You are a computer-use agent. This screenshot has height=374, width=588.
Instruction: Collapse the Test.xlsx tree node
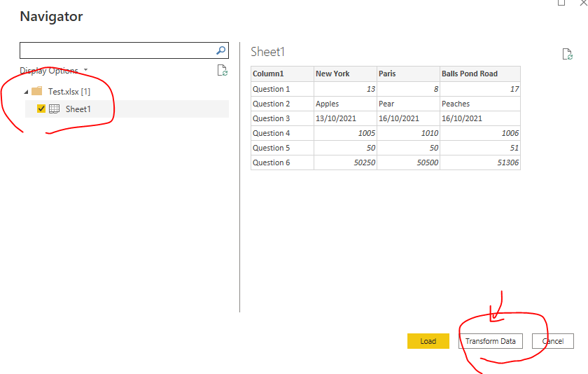pyautogui.click(x=26, y=92)
